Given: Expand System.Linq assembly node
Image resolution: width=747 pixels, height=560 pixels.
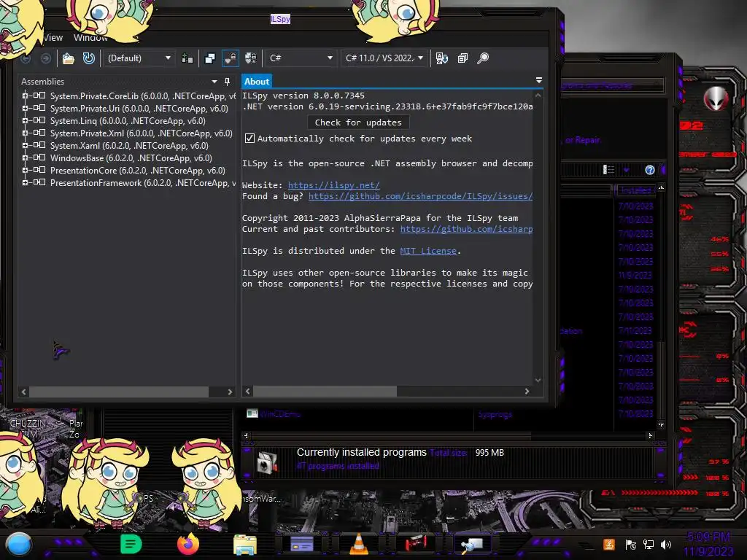Looking at the screenshot, I should click(x=25, y=120).
